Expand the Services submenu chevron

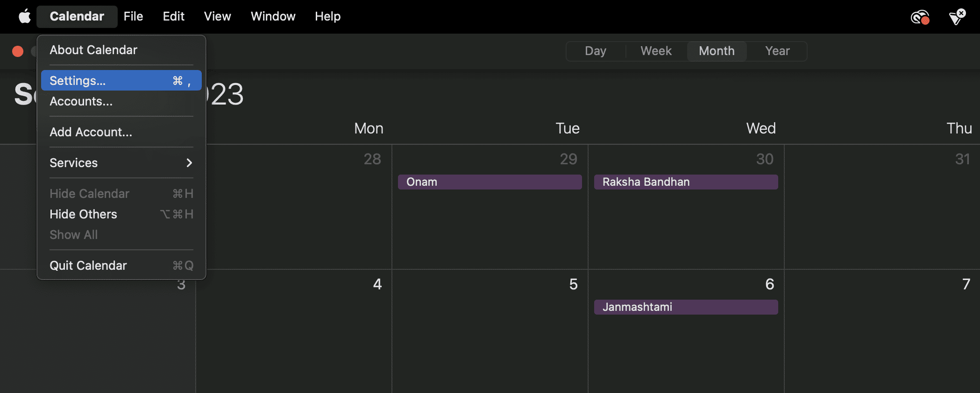point(189,163)
